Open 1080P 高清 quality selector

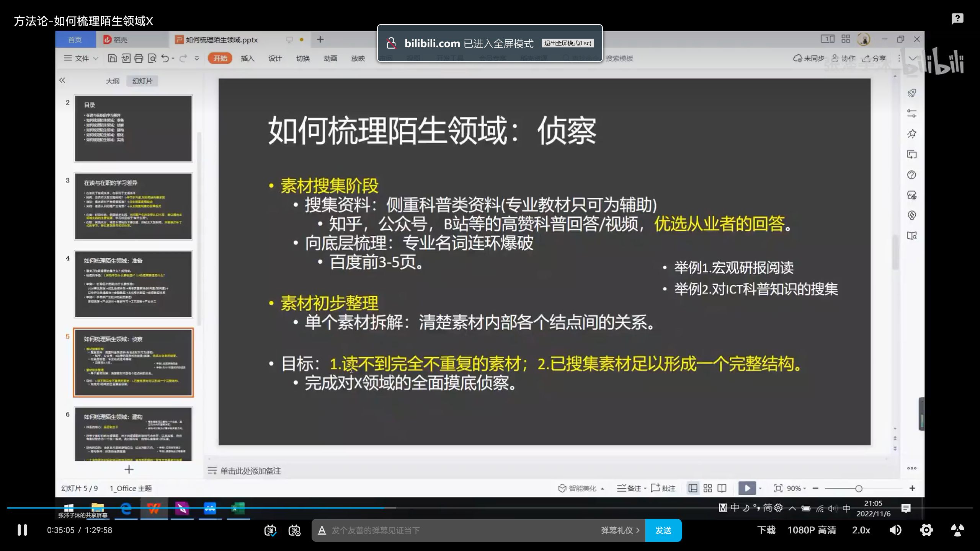[812, 530]
